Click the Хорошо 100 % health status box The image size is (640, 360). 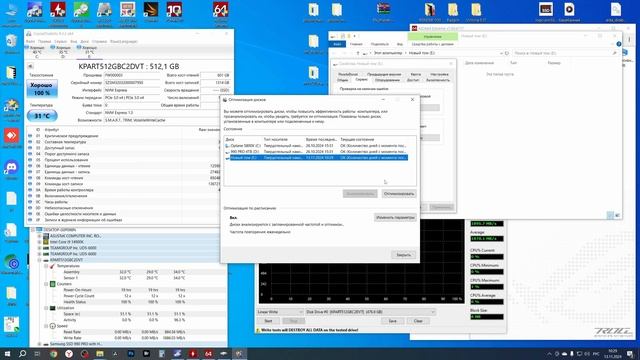point(42,89)
